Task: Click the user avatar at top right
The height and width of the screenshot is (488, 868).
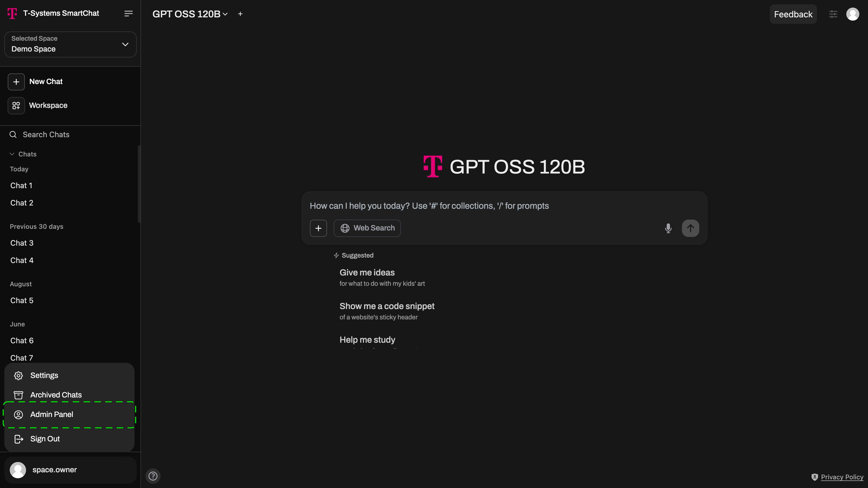Action: (853, 14)
